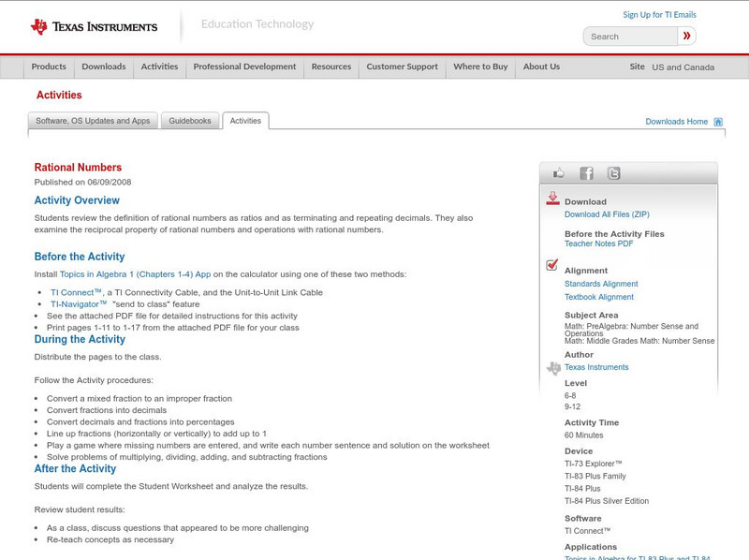
Task: Click 'Education Technology' header text
Action: pos(257,24)
